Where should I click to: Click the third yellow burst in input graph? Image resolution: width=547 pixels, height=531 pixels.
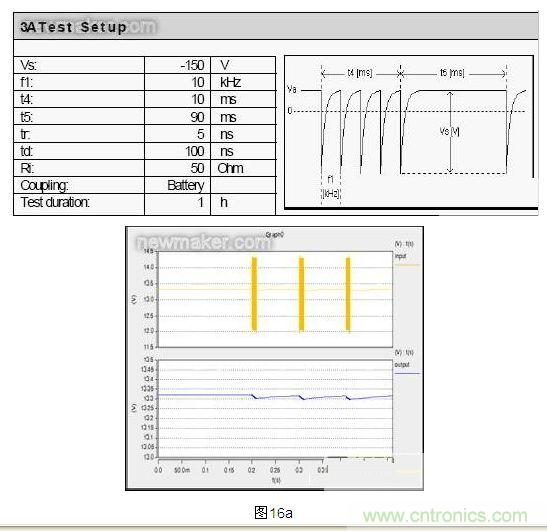(x=348, y=294)
